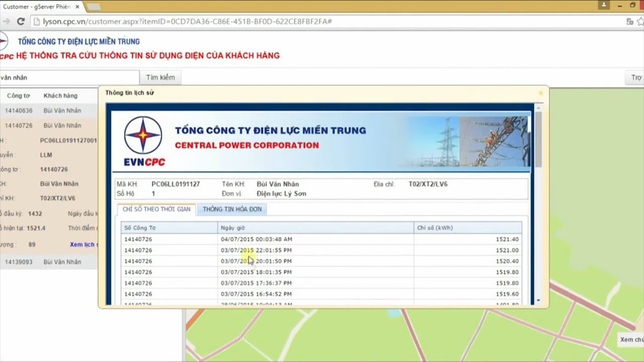Click the Xem chú map legend button
Viewport: 644px width, 362px height.
point(631,340)
